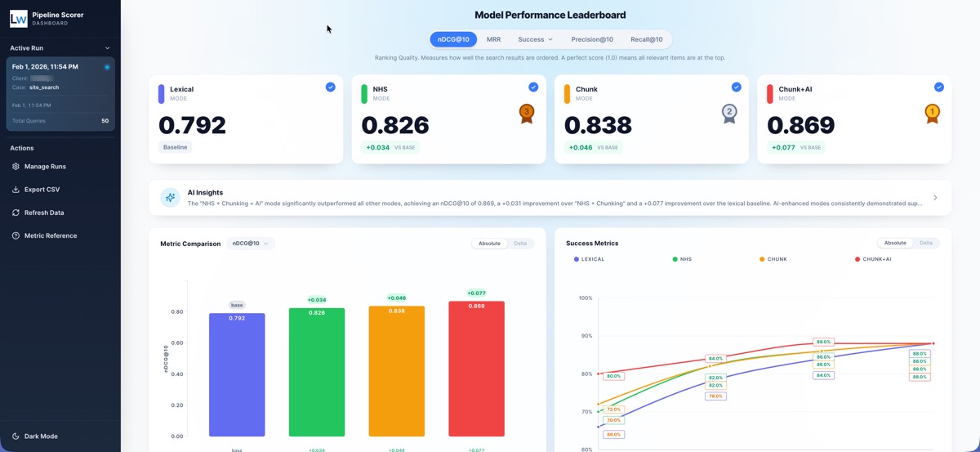Viewport: 980px width, 452px height.
Task: Click the Baseline badge on Lexical card
Action: coord(176,148)
